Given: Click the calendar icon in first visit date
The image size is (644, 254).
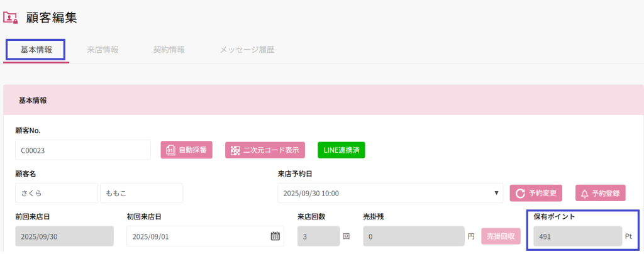Looking at the screenshot, I should point(275,236).
